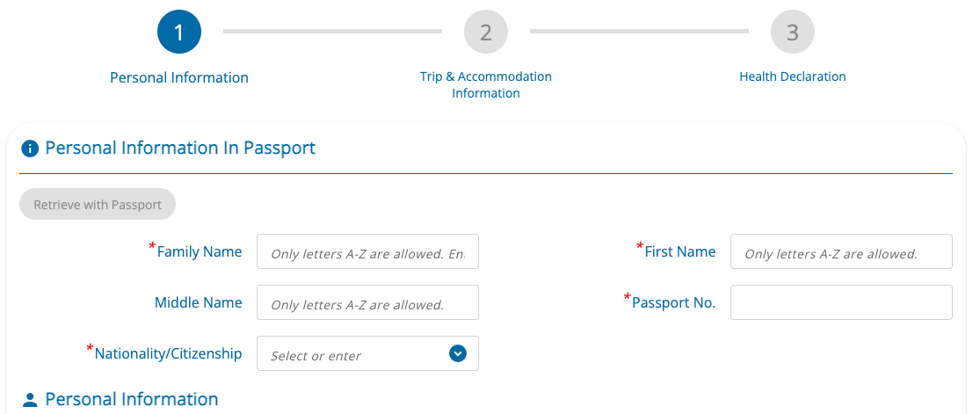Click the info icon beside Personal Information In Passport
The height and width of the screenshot is (414, 980).
click(30, 149)
